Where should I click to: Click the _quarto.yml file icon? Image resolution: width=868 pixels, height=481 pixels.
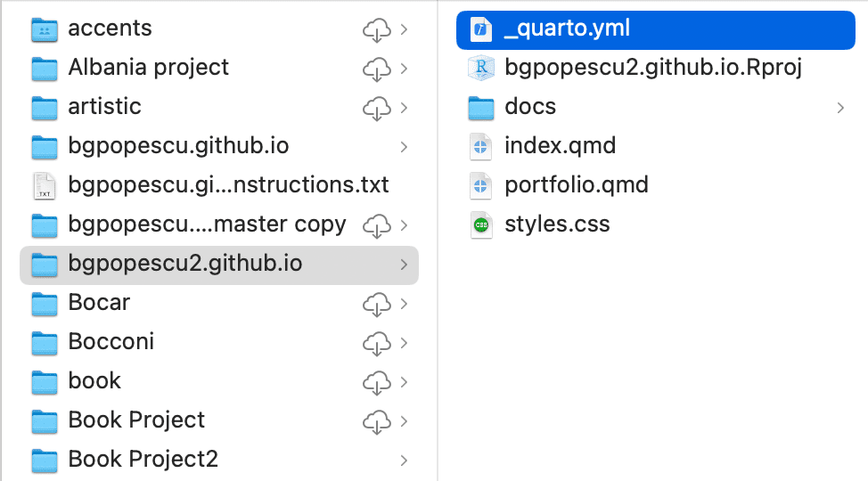point(481,29)
